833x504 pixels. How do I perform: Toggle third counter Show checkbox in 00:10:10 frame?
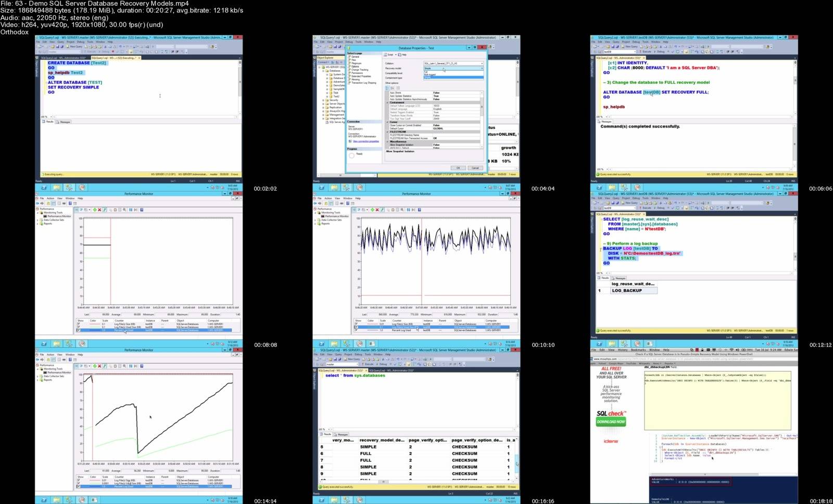pos(356,330)
